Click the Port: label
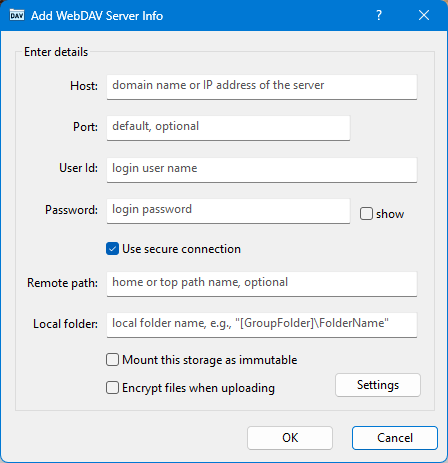This screenshot has width=448, height=463. pyautogui.click(x=86, y=127)
